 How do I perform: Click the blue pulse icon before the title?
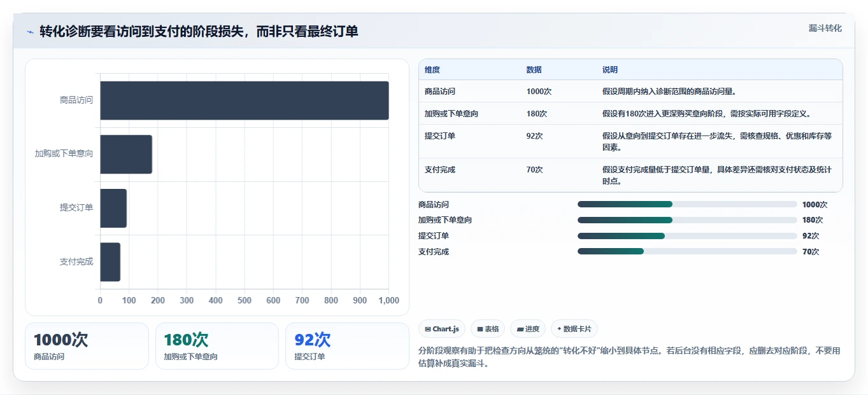pos(30,32)
